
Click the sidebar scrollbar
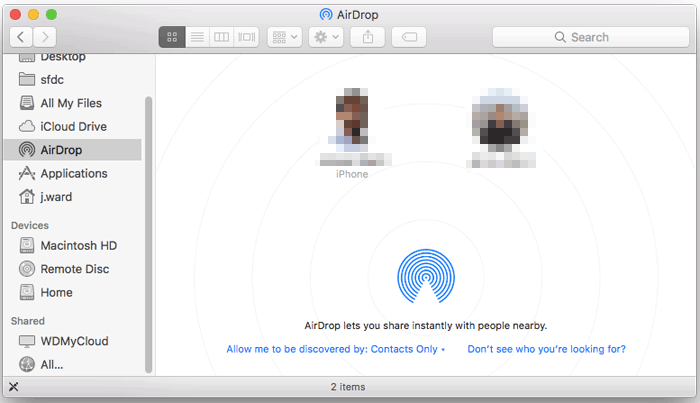click(x=149, y=234)
